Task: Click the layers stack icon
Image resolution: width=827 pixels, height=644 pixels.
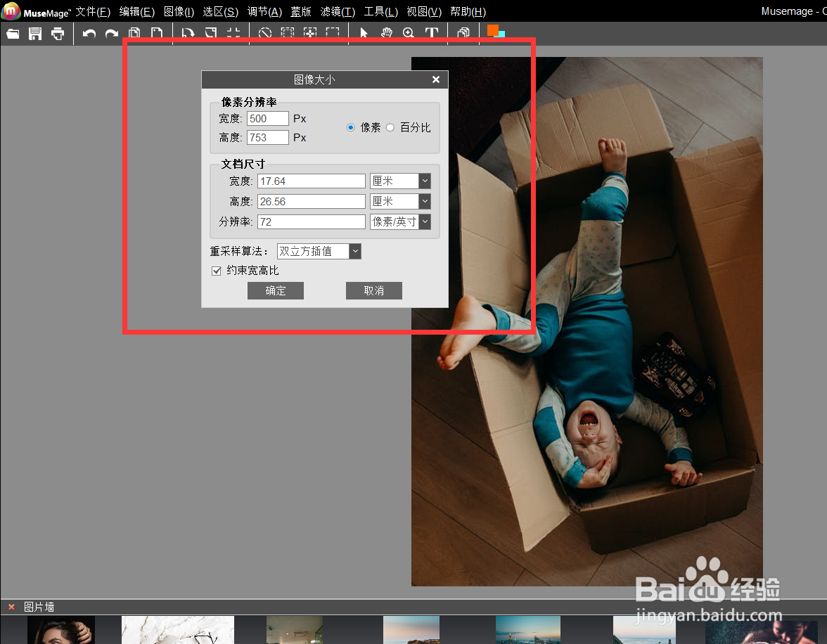Action: 463,33
